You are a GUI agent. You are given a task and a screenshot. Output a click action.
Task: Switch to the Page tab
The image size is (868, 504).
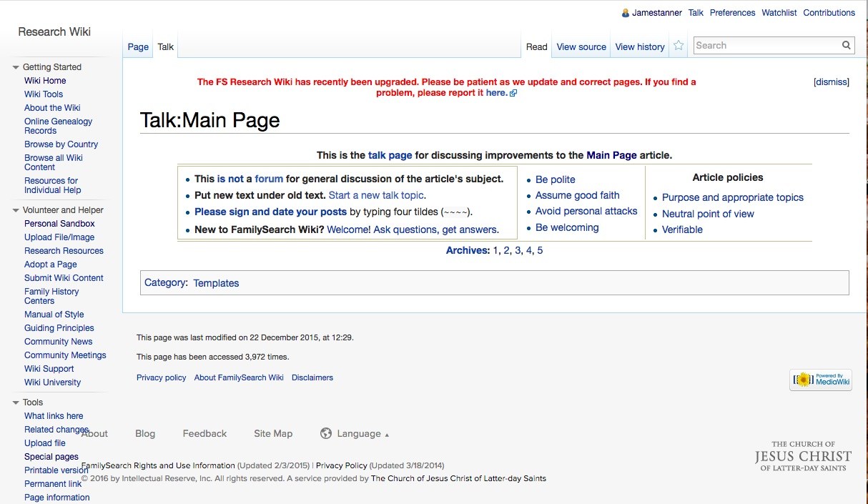click(138, 46)
